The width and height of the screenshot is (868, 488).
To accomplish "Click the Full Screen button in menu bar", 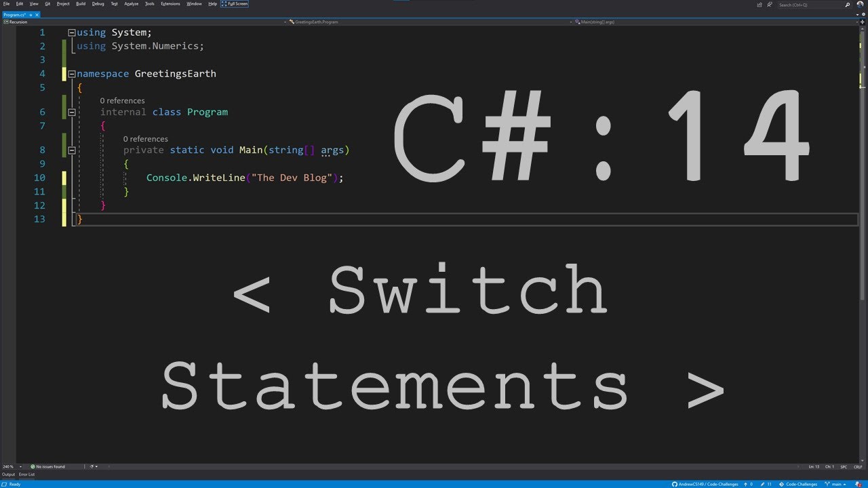I will pos(235,4).
